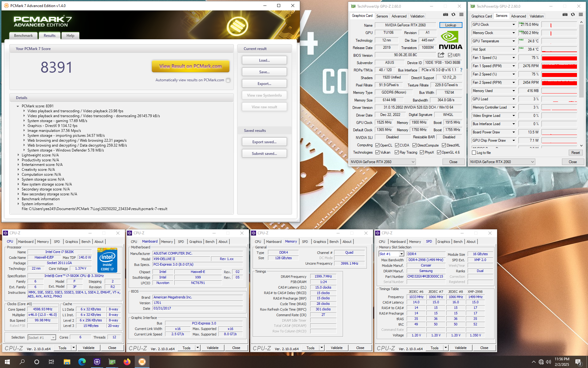Screen dimensions: 588x368
Task: Open the GPU Clock sensor dropdown
Action: coord(514,25)
